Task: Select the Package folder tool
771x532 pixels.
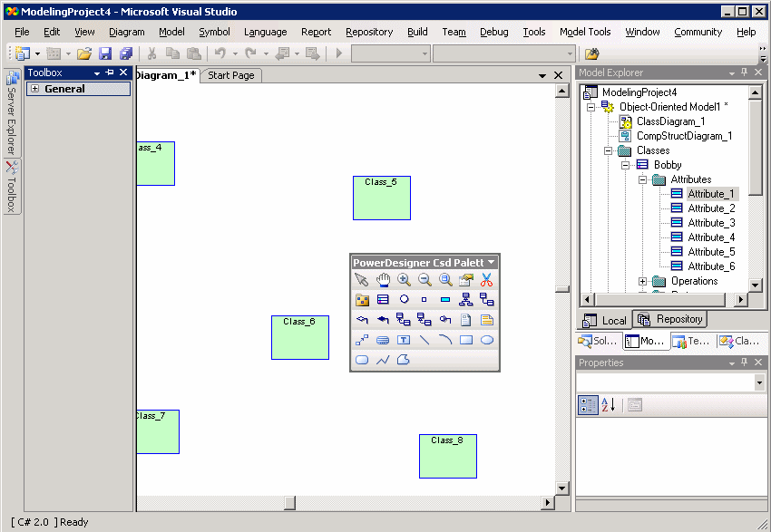Action: pos(362,300)
